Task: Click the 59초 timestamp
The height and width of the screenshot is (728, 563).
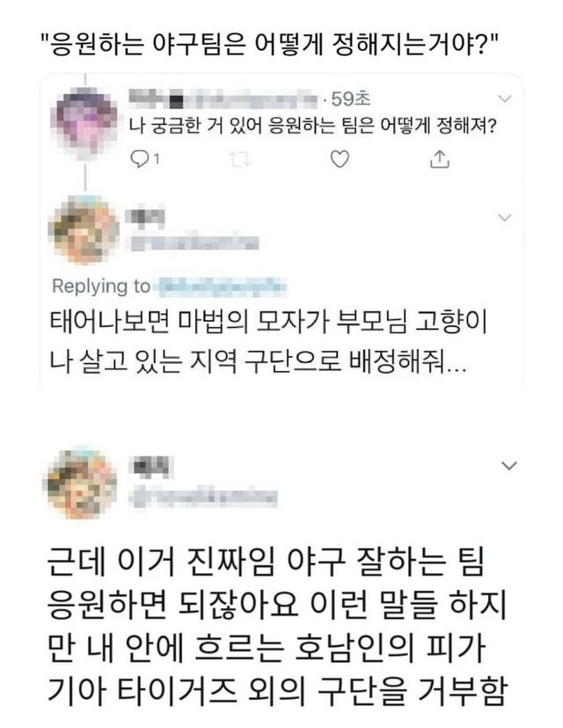Action: 351,98
